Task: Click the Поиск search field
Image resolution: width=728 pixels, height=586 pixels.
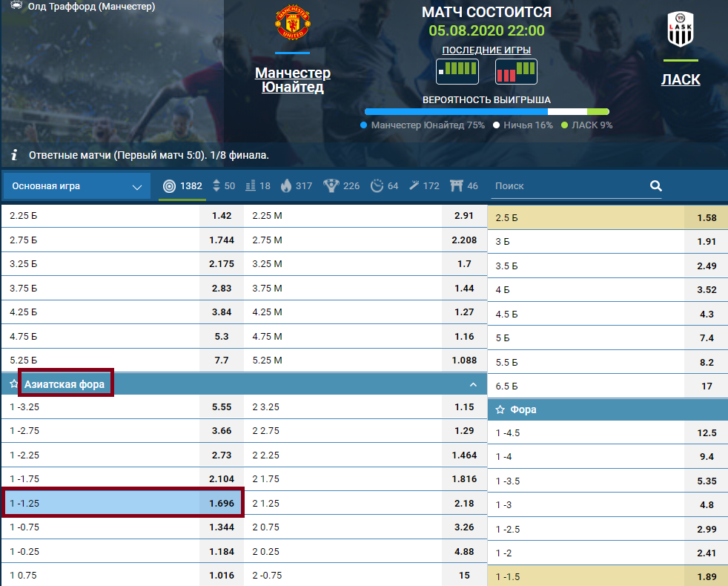Action: 567,186
